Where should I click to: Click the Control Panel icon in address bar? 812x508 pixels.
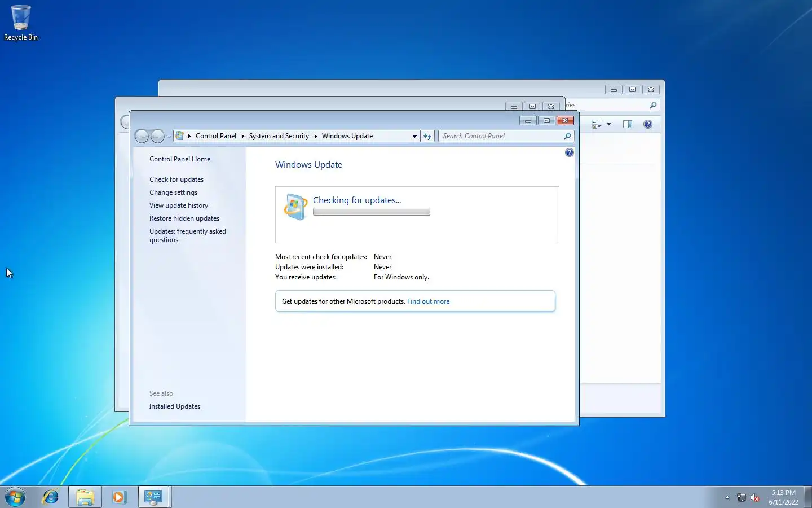pyautogui.click(x=179, y=135)
